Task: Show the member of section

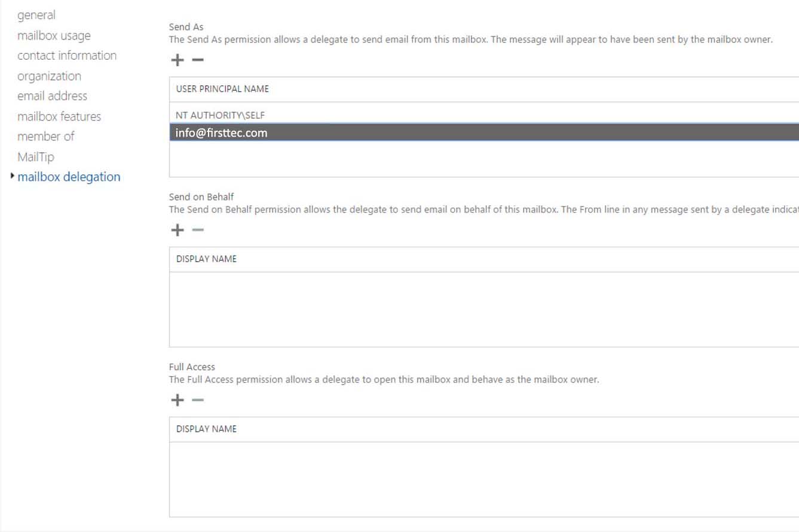Action: coord(46,137)
